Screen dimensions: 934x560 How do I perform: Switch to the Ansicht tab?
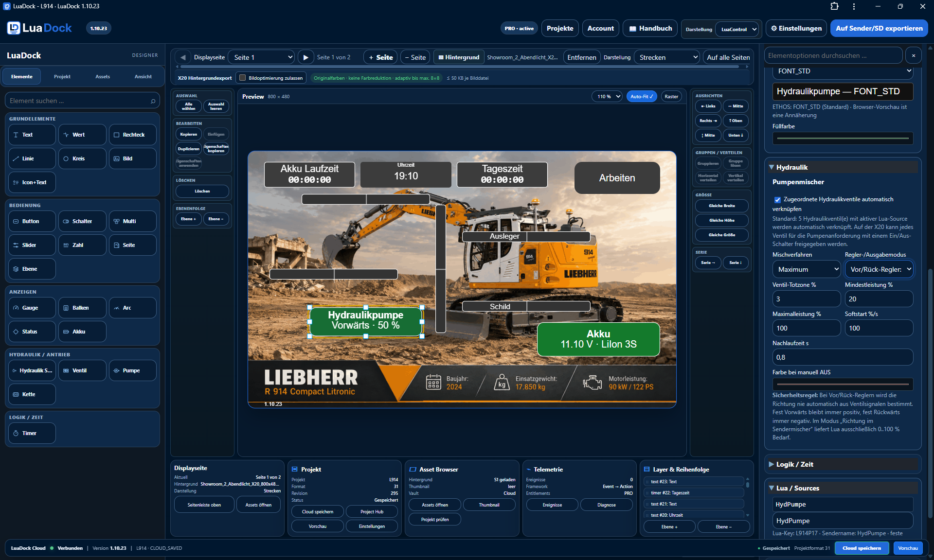click(143, 77)
